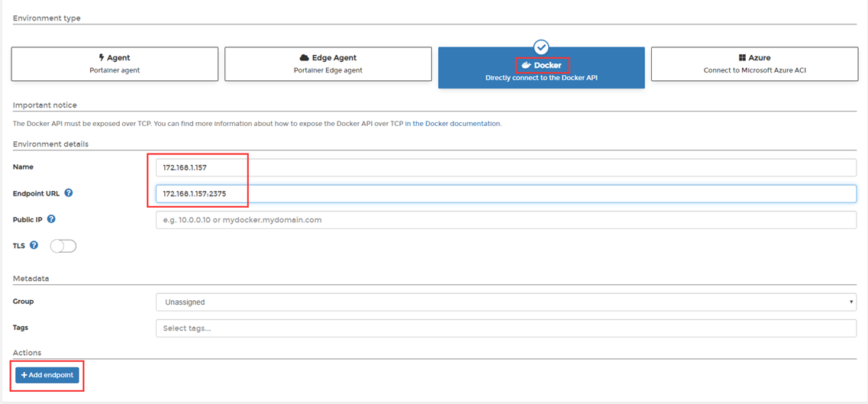Image resolution: width=868 pixels, height=404 pixels.
Task: Click 'Portainer agent' subtitle text
Action: click(115, 71)
